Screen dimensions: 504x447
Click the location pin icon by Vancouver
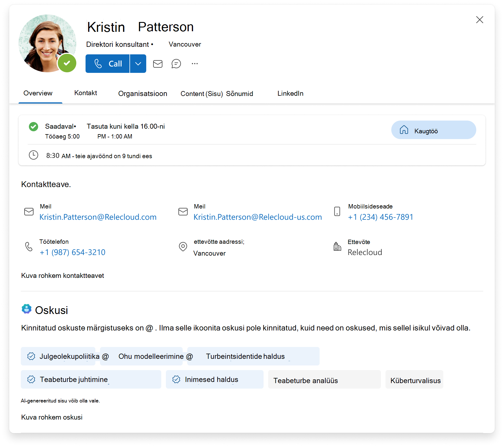tap(183, 247)
